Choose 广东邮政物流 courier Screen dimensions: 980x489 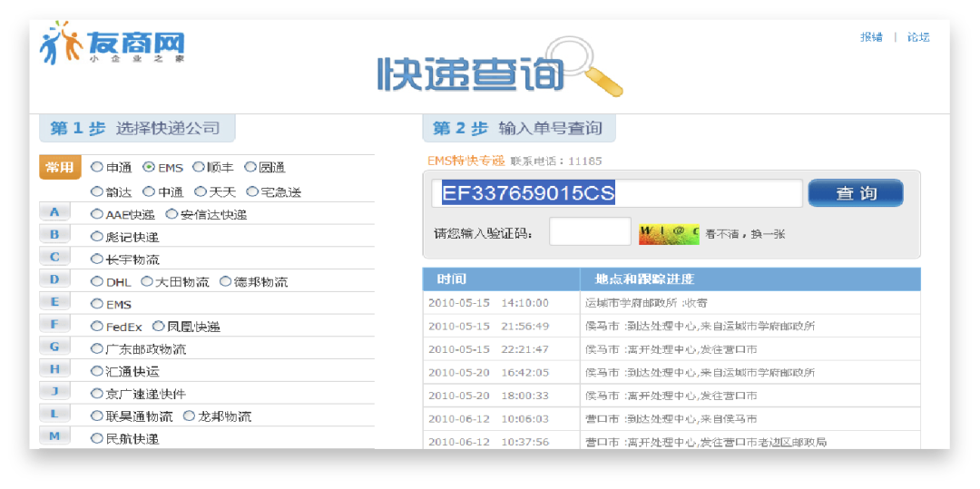click(x=96, y=348)
